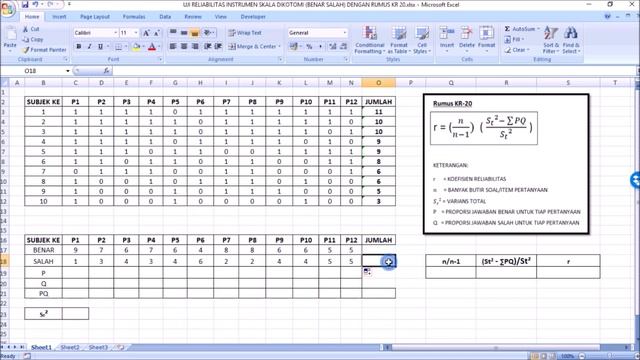The width and height of the screenshot is (640, 360).
Task: Toggle Italic formatting
Action: pos(89,47)
